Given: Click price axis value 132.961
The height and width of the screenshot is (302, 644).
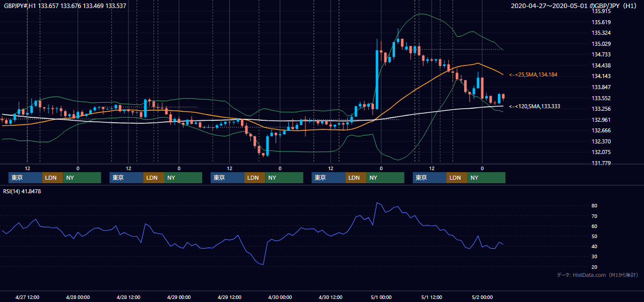Looking at the screenshot, I should point(601,120).
